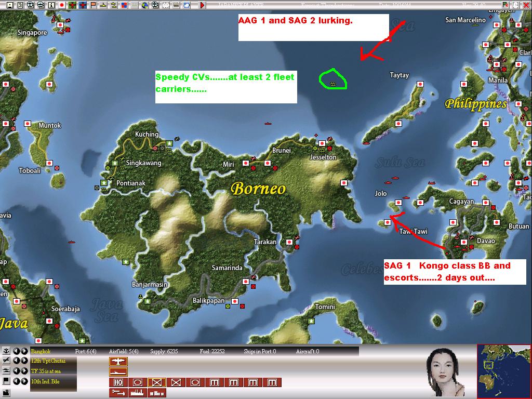The width and height of the screenshot is (532, 399).
Task: Click the green-red flag icon at top right
Action: coord(506,5)
